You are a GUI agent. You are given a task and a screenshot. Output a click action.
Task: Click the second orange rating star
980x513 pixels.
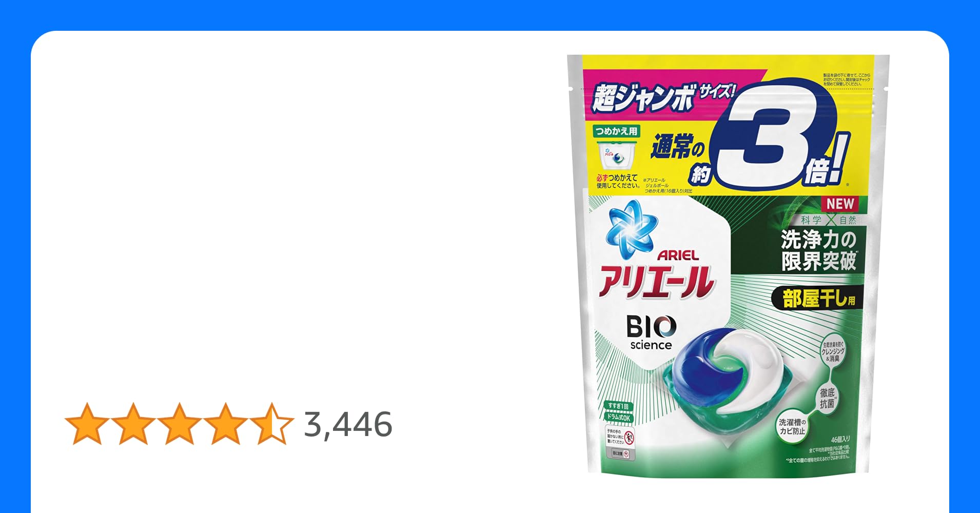(x=133, y=424)
